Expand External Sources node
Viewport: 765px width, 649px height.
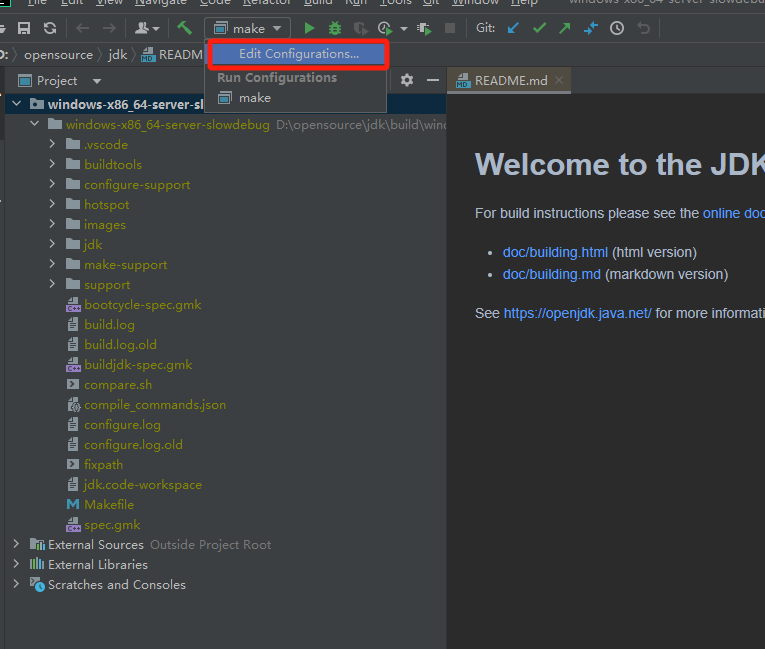click(16, 544)
